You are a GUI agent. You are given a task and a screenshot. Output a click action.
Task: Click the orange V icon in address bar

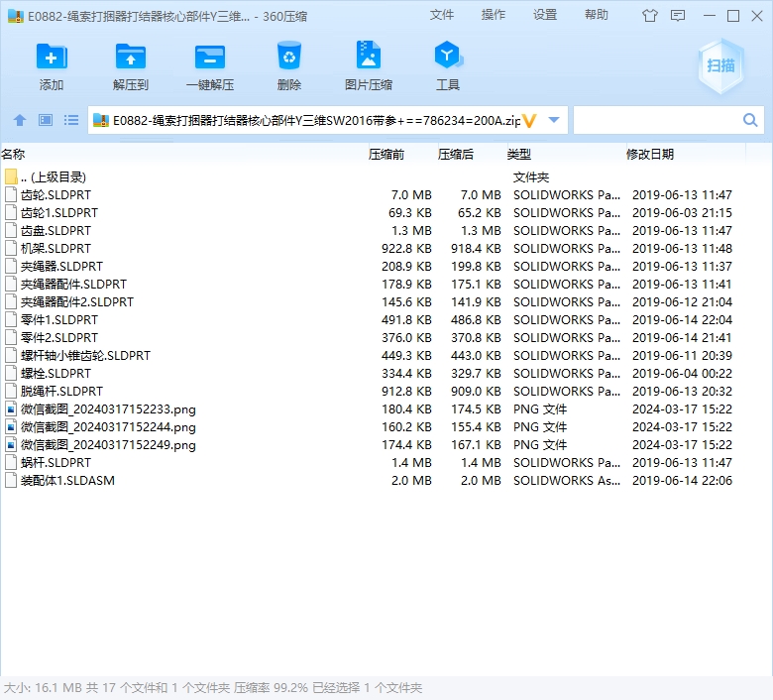pyautogui.click(x=529, y=120)
